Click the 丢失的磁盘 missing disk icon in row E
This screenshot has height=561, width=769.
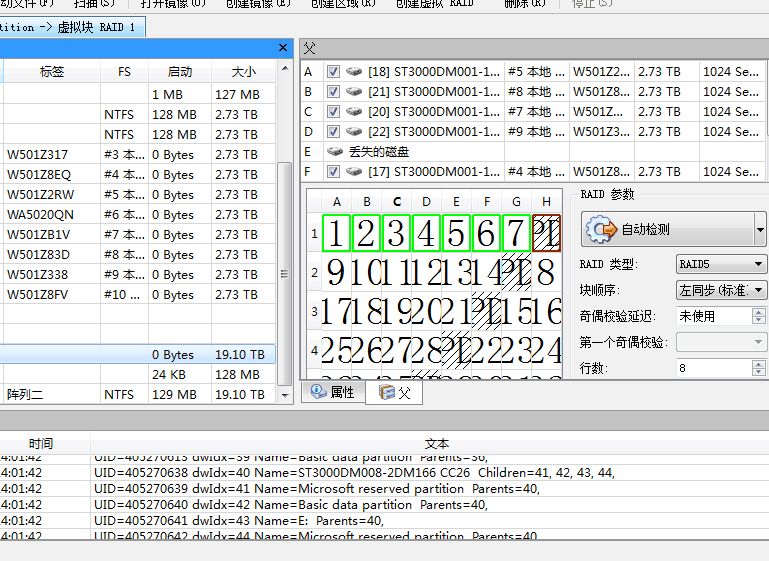click(x=336, y=152)
